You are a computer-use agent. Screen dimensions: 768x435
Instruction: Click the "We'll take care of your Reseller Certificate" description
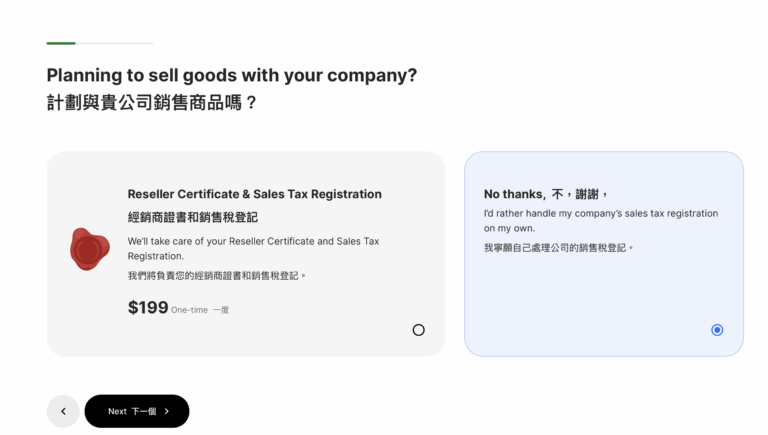(x=253, y=248)
